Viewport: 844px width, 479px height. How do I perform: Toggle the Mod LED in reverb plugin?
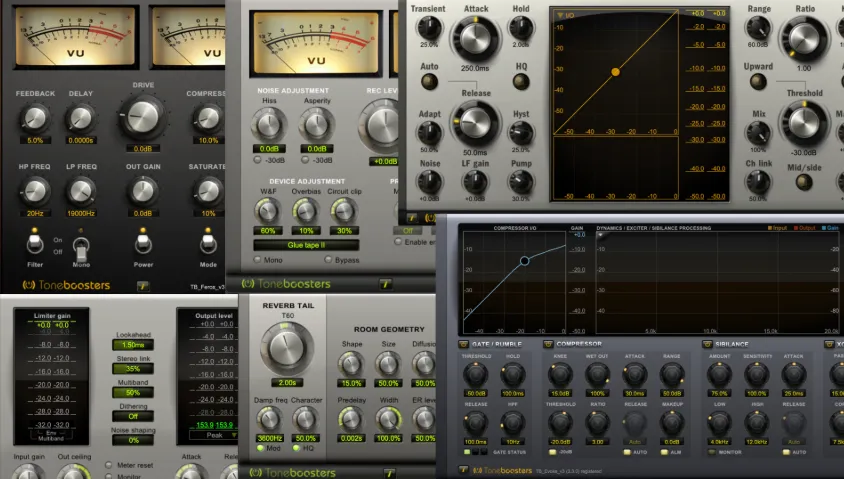pyautogui.click(x=261, y=448)
